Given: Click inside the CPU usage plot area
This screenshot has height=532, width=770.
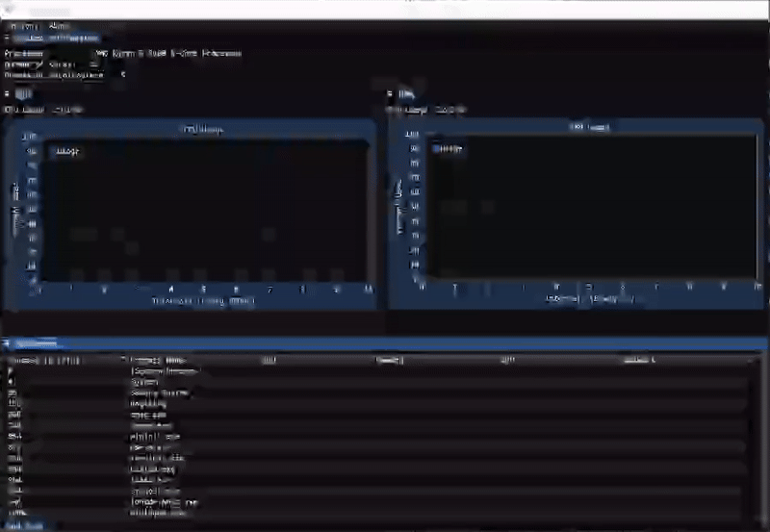Looking at the screenshot, I should point(204,212).
